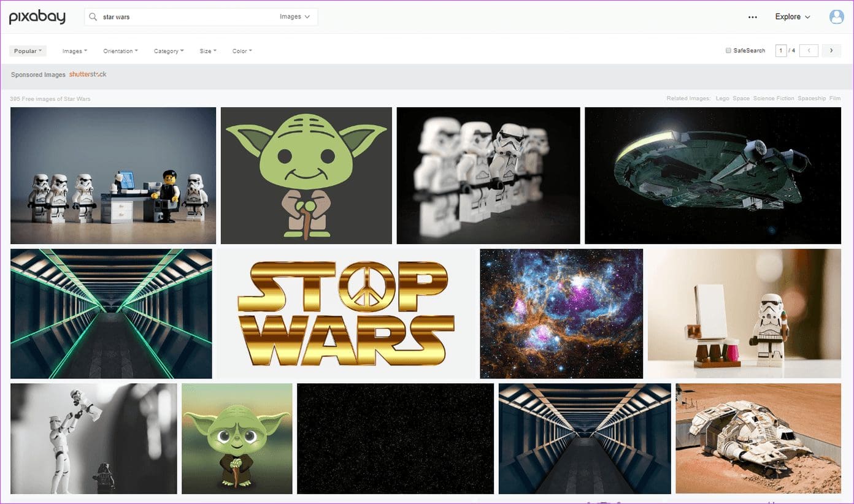
Task: Click the magnifying glass search icon
Action: pyautogui.click(x=93, y=17)
